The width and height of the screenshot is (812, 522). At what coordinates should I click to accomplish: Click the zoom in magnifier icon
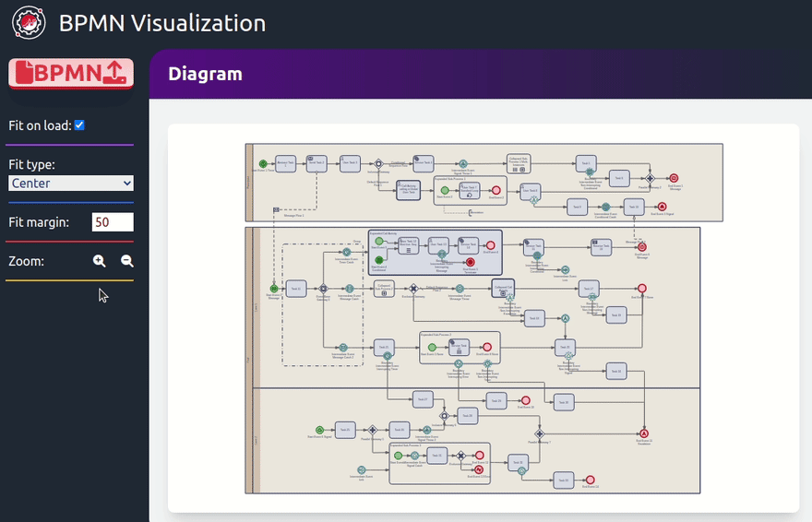click(100, 261)
